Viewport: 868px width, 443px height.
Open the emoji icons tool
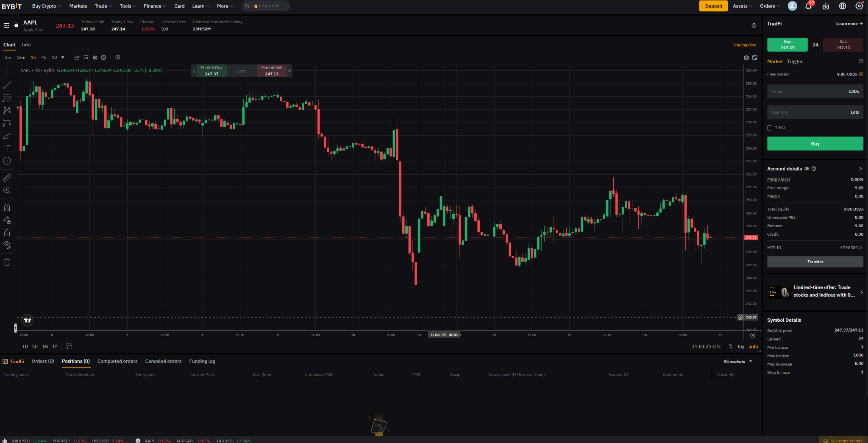click(7, 161)
